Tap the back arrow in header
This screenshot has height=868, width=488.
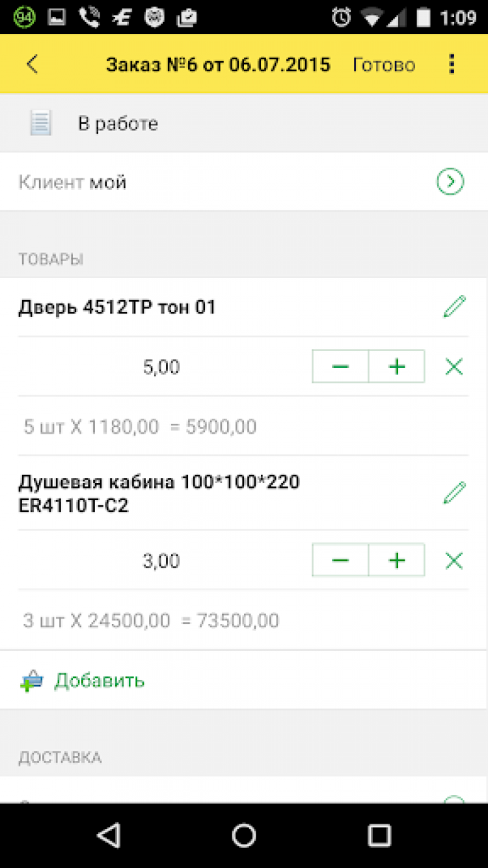(33, 64)
